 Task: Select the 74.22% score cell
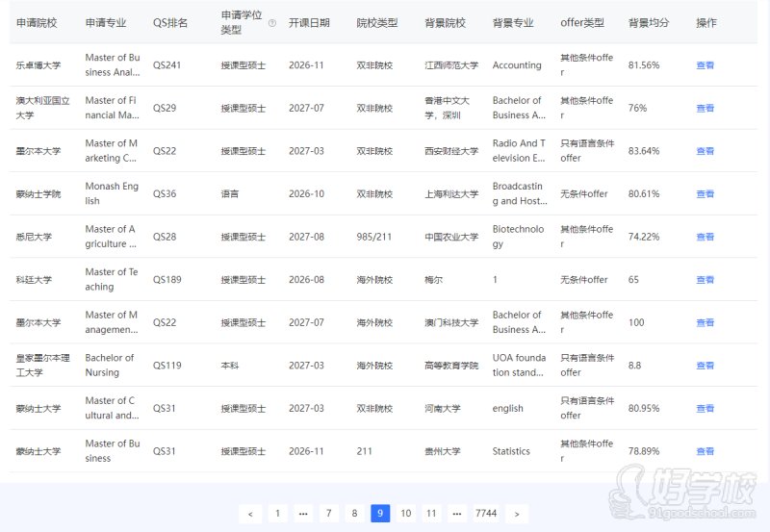pos(644,237)
